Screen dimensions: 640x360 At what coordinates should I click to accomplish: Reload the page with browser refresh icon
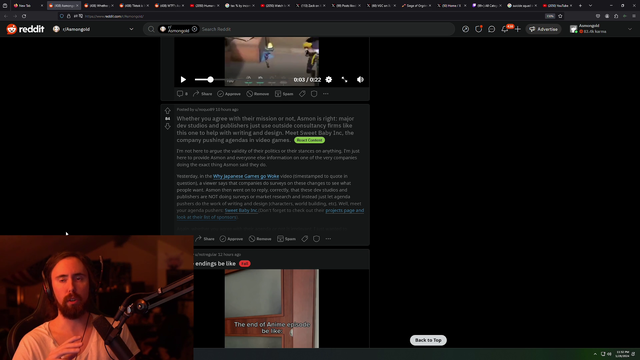click(x=24, y=16)
